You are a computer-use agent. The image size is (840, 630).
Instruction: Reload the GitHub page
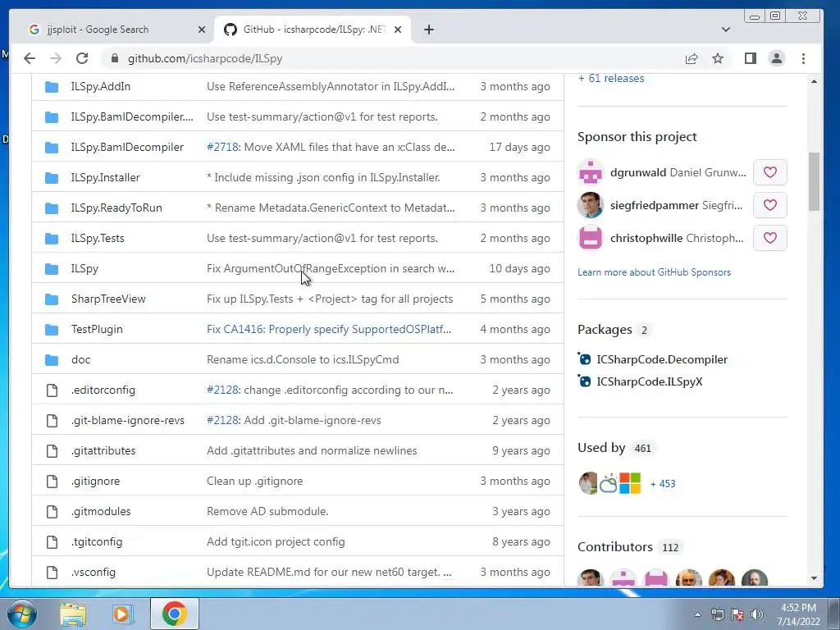[82, 58]
